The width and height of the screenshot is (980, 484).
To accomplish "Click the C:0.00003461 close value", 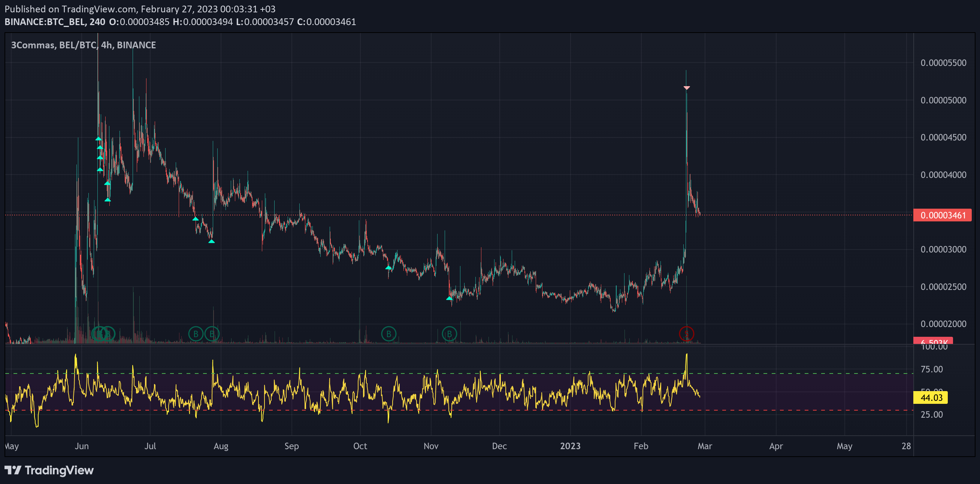I will click(x=326, y=22).
